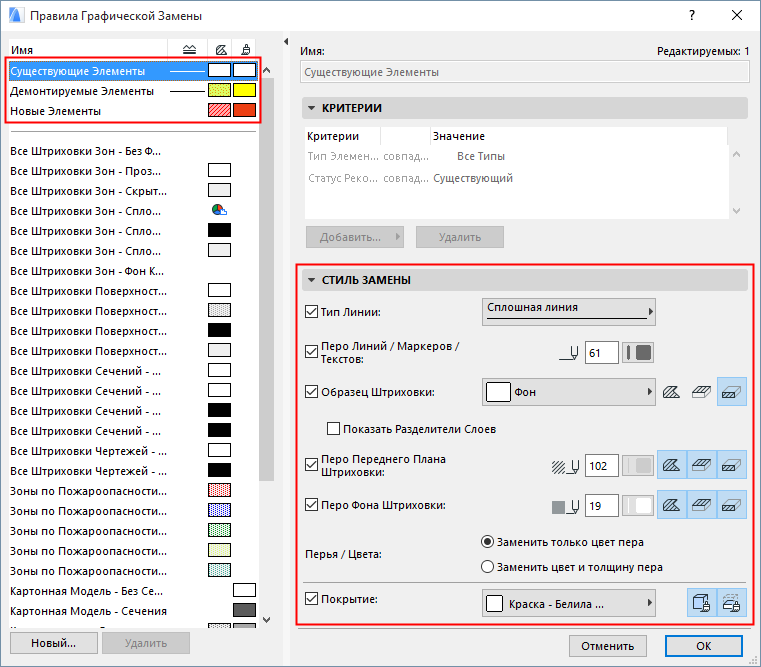
Task: Select the Демонтируемые Элементы rule
Action: click(x=132, y=91)
